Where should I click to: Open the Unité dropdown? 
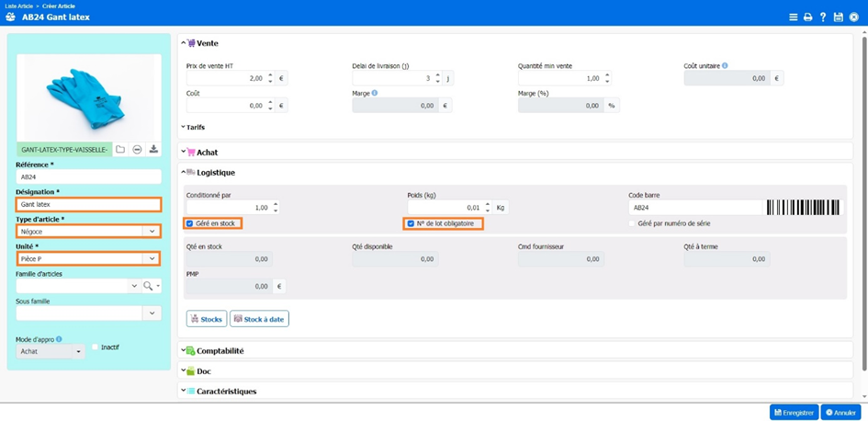[152, 259]
